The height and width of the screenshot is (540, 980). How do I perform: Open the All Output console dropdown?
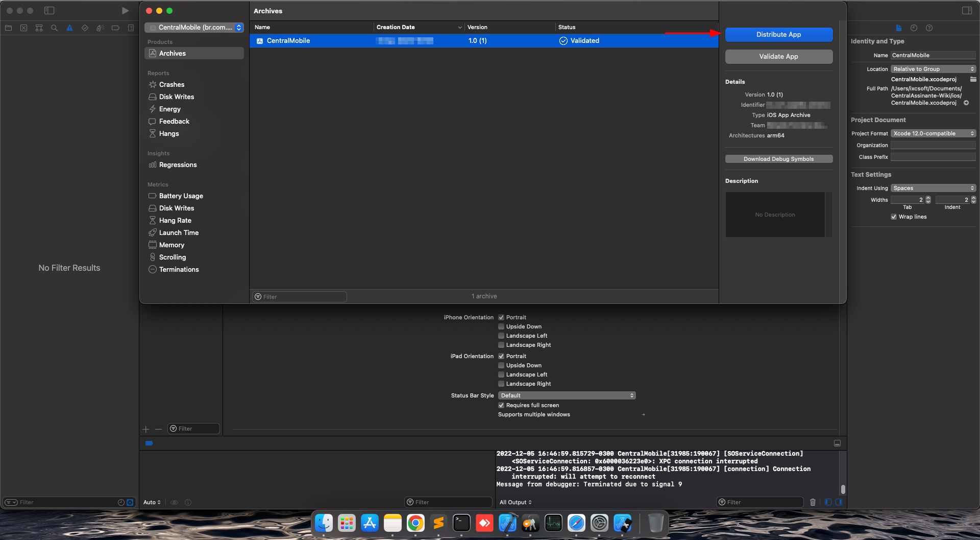pyautogui.click(x=516, y=502)
